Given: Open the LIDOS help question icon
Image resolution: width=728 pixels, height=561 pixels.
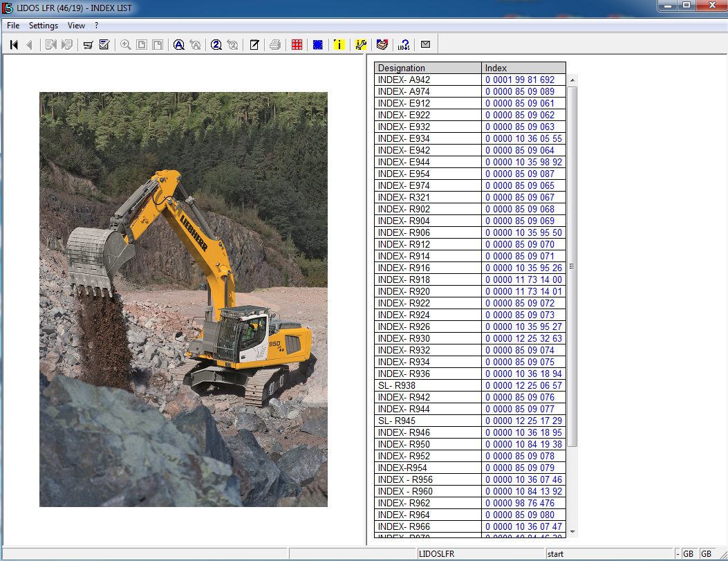Looking at the screenshot, I should click(404, 45).
